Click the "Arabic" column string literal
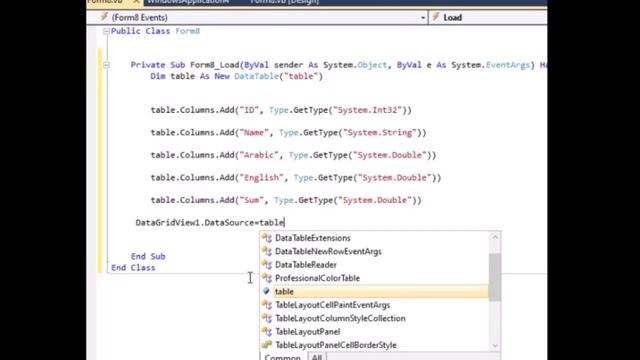The image size is (640, 360). 259,155
